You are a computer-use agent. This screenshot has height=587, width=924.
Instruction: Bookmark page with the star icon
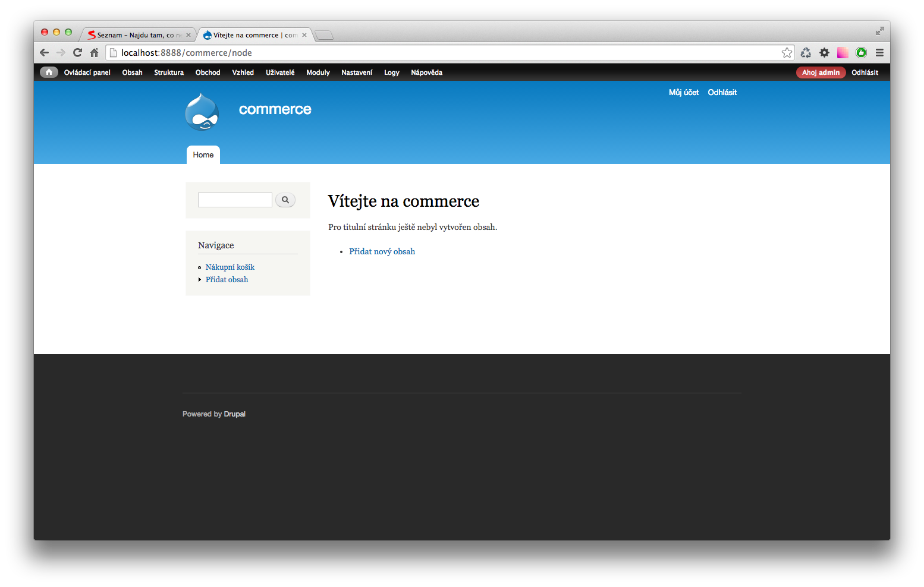(x=787, y=53)
